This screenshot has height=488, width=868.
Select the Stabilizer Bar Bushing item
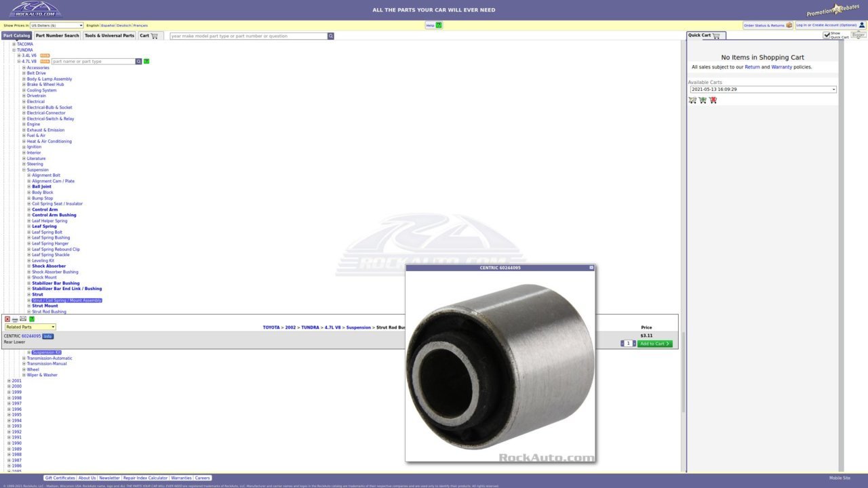(56, 283)
